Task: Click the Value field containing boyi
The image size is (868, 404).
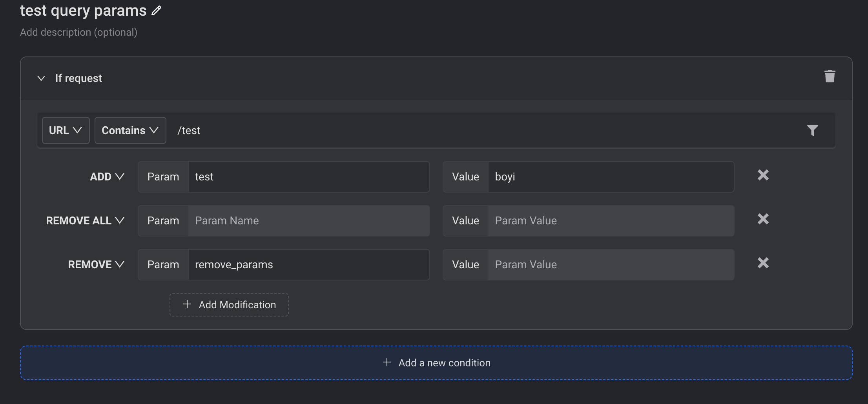Action: point(611,177)
